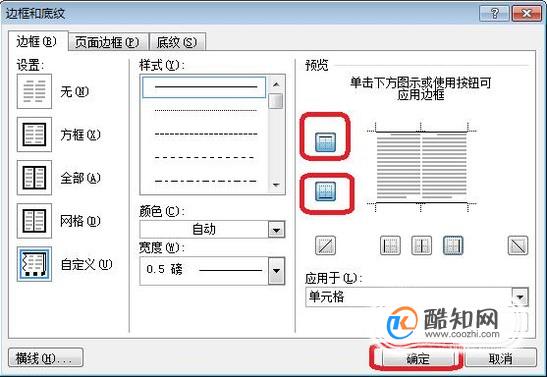This screenshot has width=547, height=377.
Task: Click the style list scrollbar thumb
Action: (276, 101)
